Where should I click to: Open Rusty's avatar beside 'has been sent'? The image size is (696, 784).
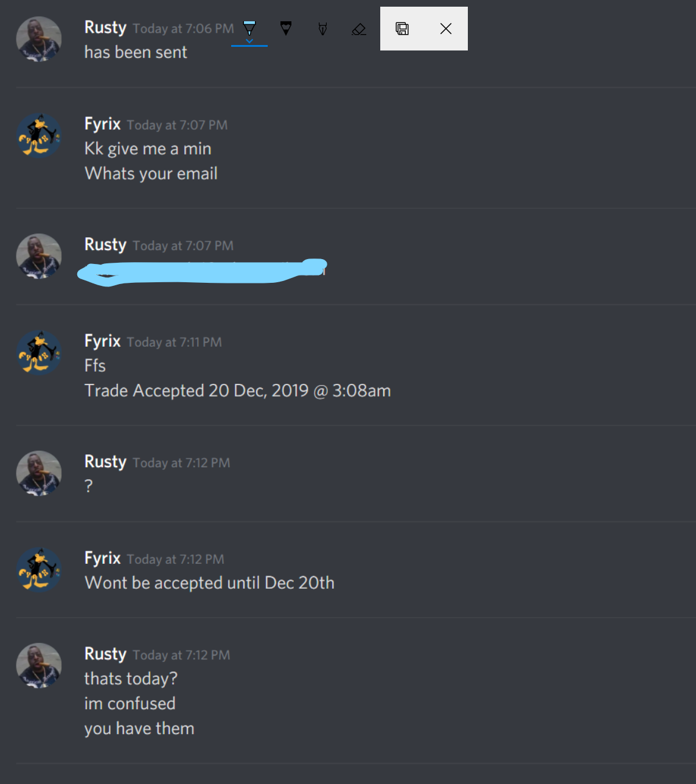(39, 40)
